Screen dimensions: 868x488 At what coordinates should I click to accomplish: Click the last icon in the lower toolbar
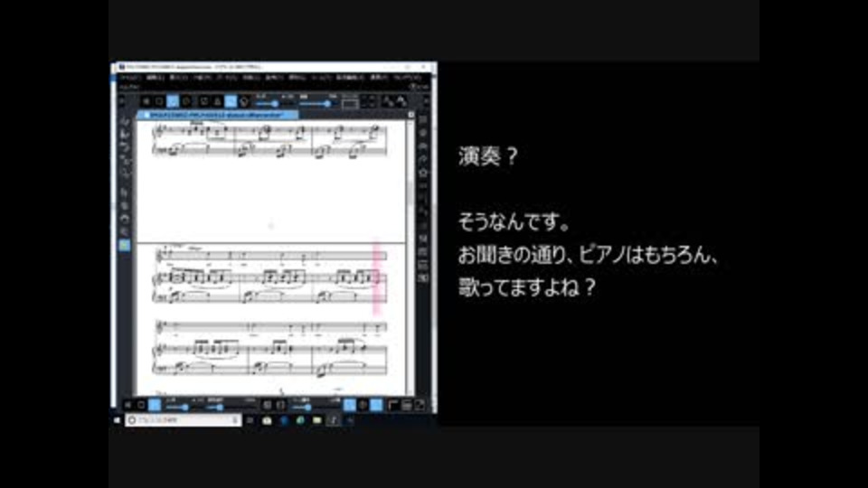click(419, 406)
